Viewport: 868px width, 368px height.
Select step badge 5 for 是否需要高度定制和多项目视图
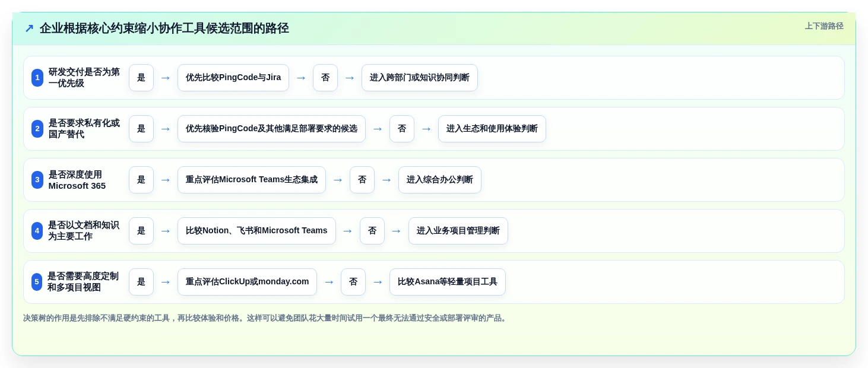coord(37,282)
